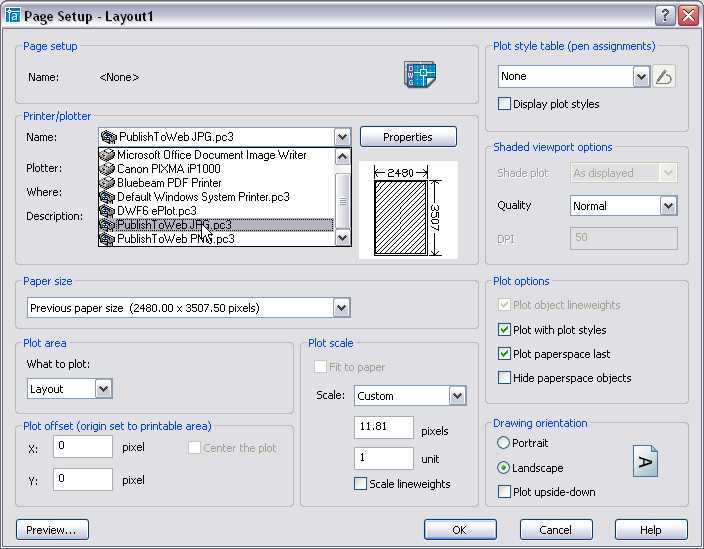Image resolution: width=704 pixels, height=549 pixels.
Task: Choose Bluebeam PDF Printer
Action: [x=216, y=183]
